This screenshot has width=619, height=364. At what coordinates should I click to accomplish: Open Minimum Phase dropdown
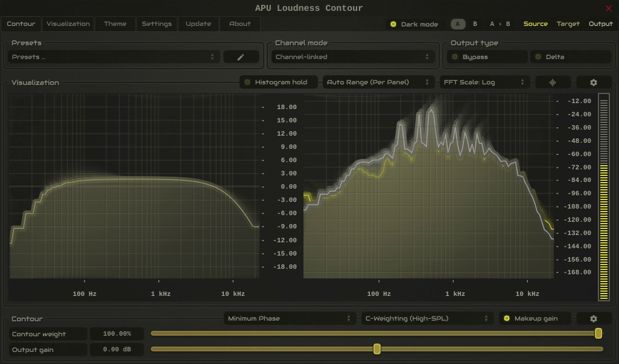point(290,318)
